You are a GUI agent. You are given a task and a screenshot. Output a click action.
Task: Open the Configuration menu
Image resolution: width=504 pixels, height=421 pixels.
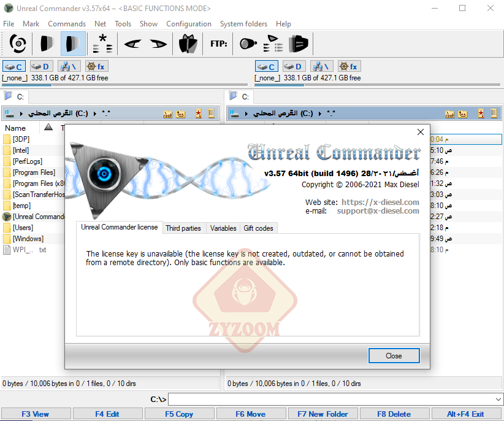pyautogui.click(x=189, y=24)
